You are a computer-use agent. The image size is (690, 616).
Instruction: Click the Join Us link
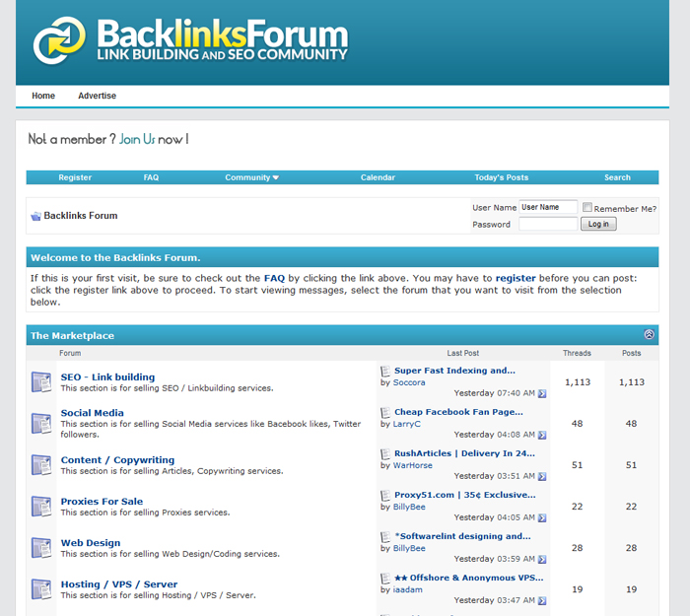click(x=137, y=140)
